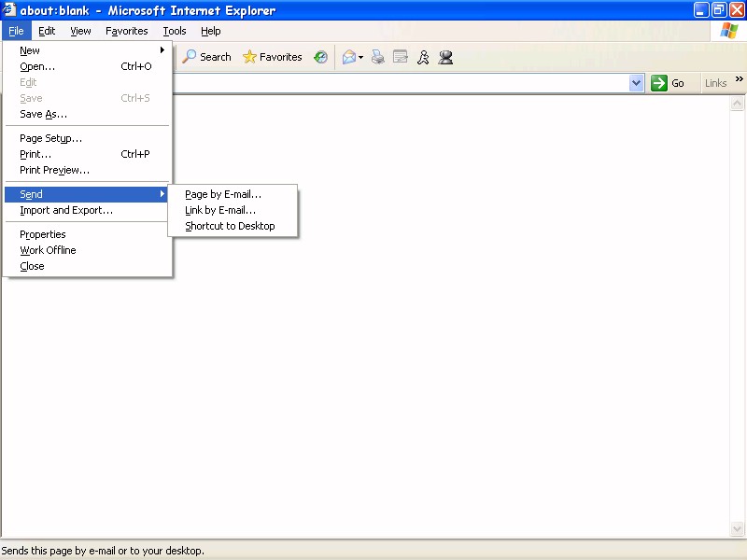Open the Edit menu in menu bar
Viewport: 747px width, 560px height.
click(x=47, y=31)
